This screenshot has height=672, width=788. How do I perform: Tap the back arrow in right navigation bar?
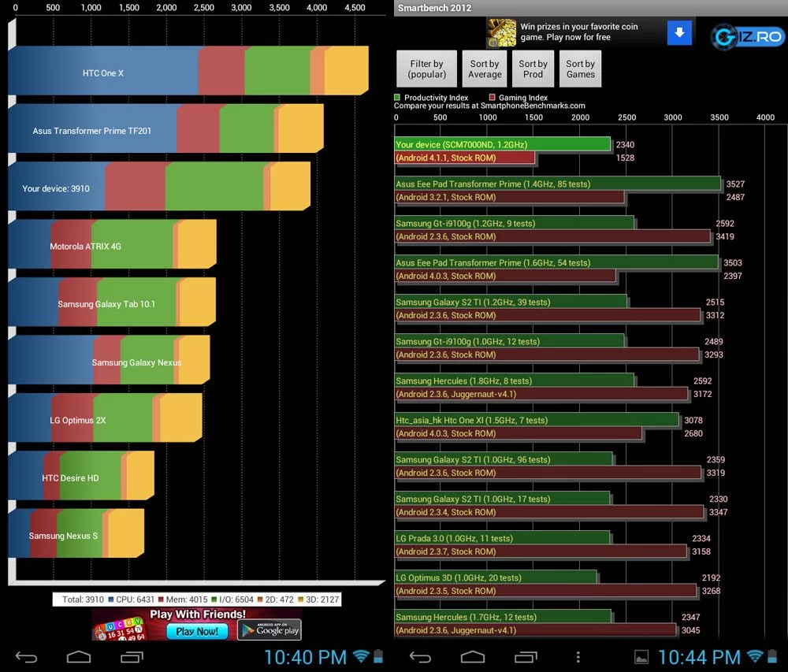coord(420,657)
